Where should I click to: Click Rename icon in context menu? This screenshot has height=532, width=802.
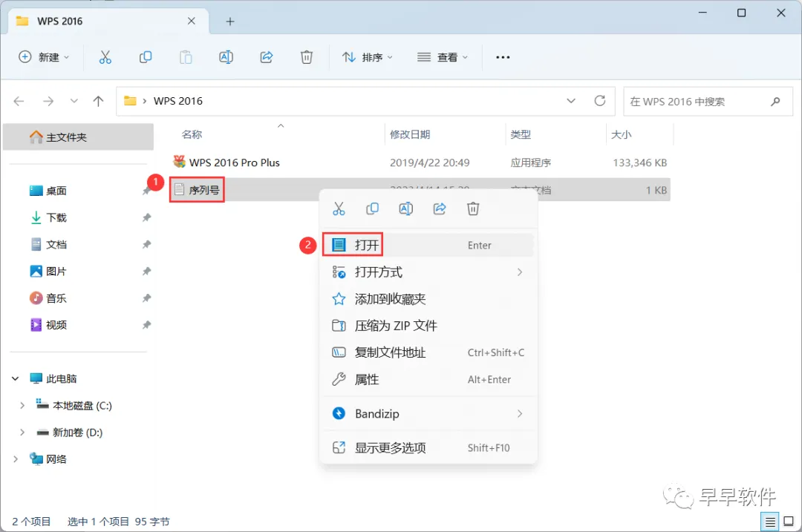pyautogui.click(x=406, y=208)
